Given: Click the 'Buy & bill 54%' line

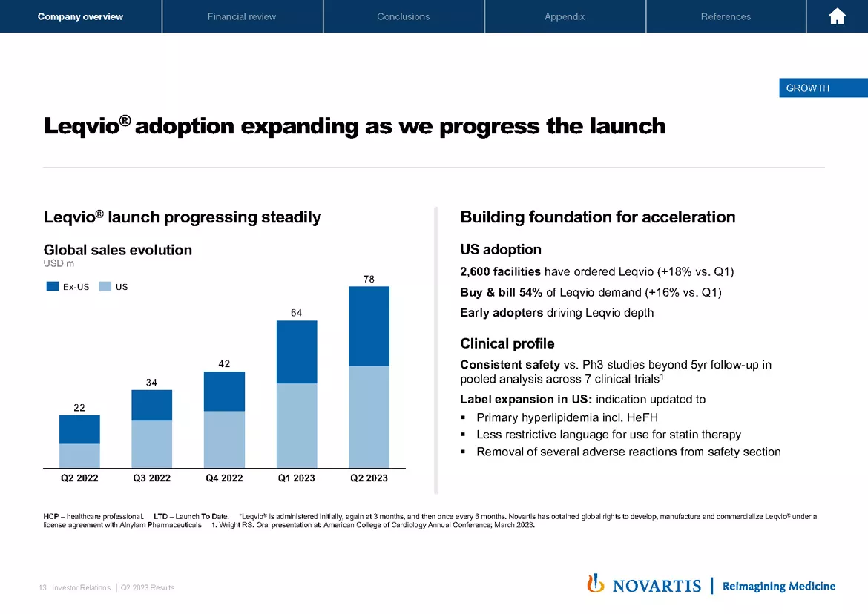Looking at the screenshot, I should click(591, 292).
